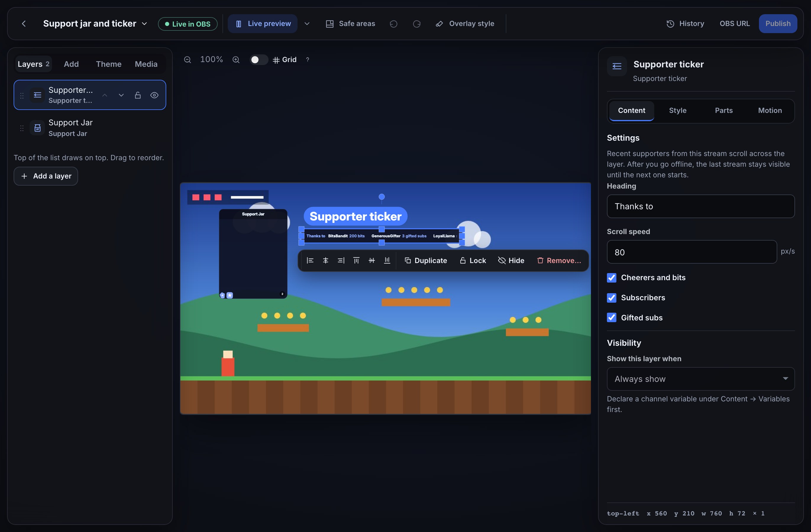Expand the Live preview options chevron
Image resolution: width=811 pixels, height=532 pixels.
click(307, 24)
